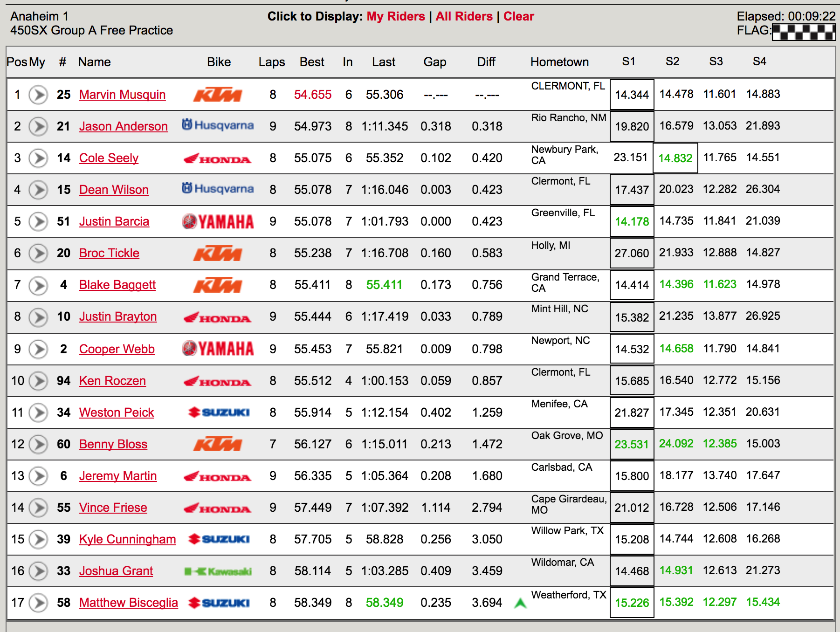The image size is (840, 632).
Task: Click the Clear link
Action: pos(519,16)
